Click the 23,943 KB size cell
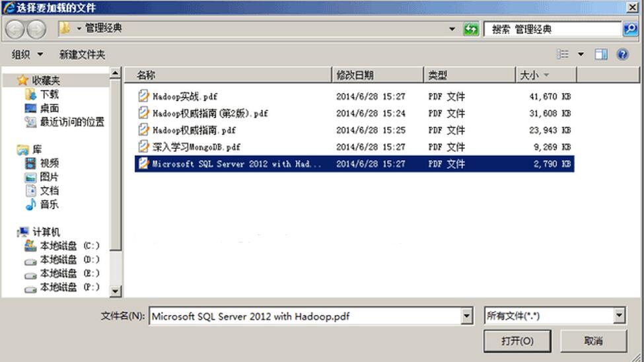Viewport: 644px width, 362px height. tap(550, 130)
